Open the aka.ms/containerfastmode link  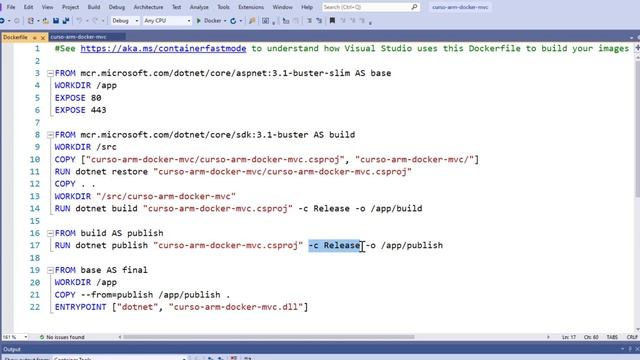(163, 49)
